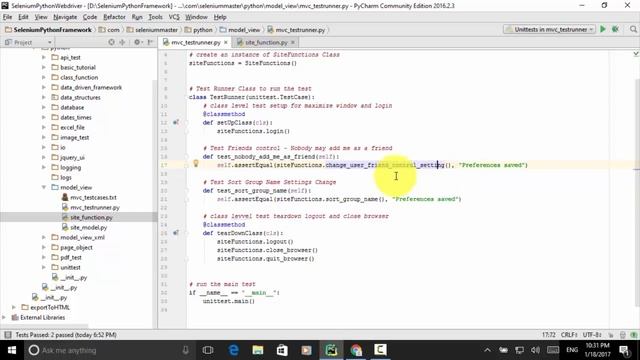Click the Hector inspector icon in status bar
This screenshot has width=640, height=360.
[x=622, y=335]
